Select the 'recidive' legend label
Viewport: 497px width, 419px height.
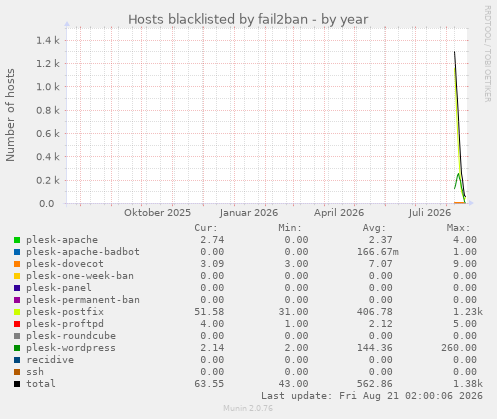pyautogui.click(x=50, y=360)
